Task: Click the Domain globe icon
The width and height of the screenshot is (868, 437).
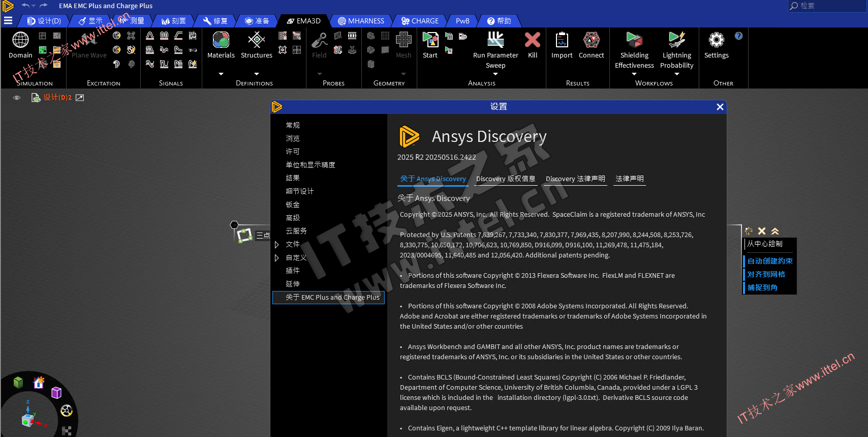Action: tap(20, 40)
